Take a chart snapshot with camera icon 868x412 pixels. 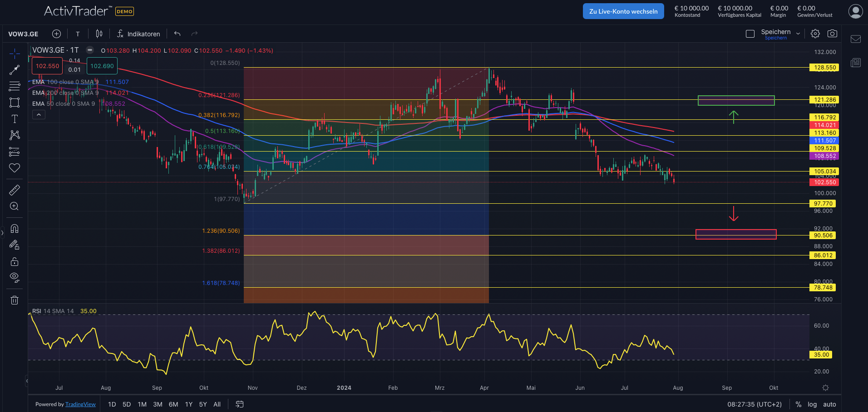click(832, 34)
